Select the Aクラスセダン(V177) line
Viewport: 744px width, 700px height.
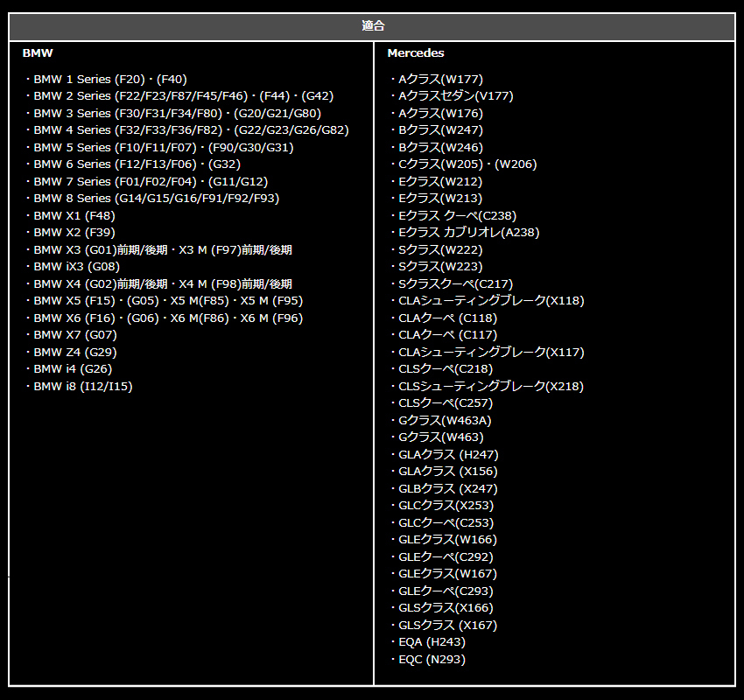point(452,95)
